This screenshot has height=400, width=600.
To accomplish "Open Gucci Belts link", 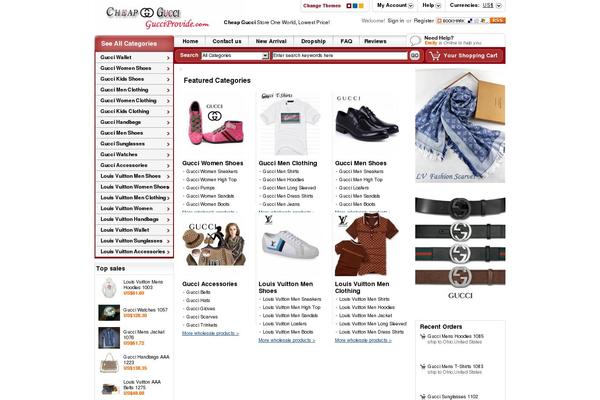I will pos(198,292).
